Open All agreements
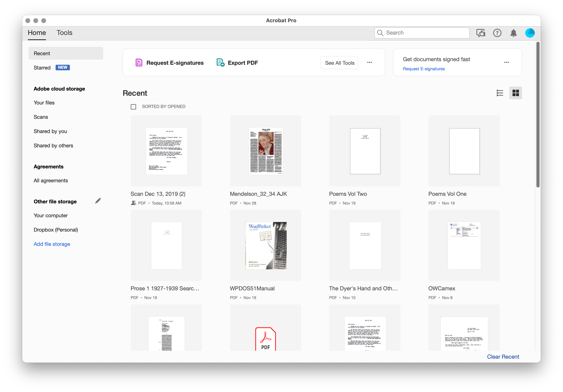Image resolution: width=563 pixels, height=392 pixels. 51,181
